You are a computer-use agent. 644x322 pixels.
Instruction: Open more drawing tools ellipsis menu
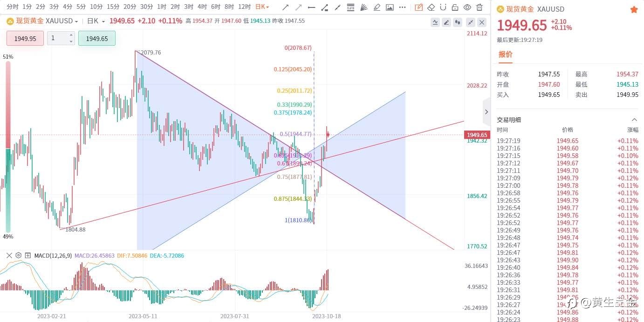tap(403, 7)
